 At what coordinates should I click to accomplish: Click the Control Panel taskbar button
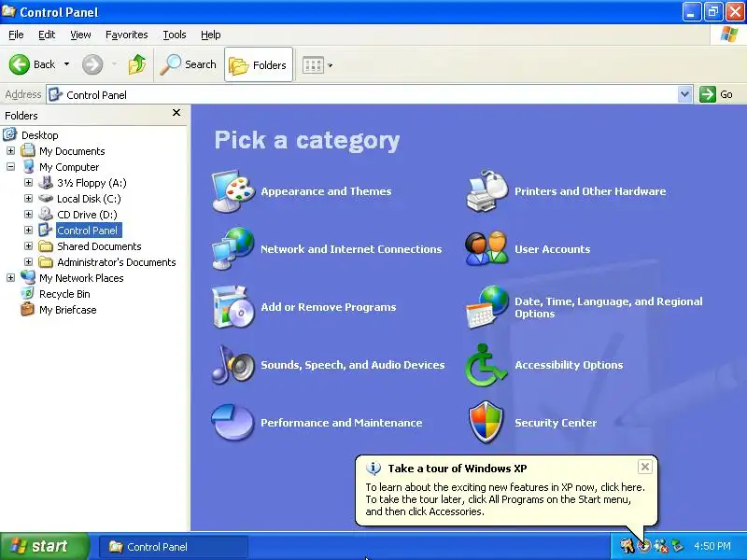[x=174, y=547]
